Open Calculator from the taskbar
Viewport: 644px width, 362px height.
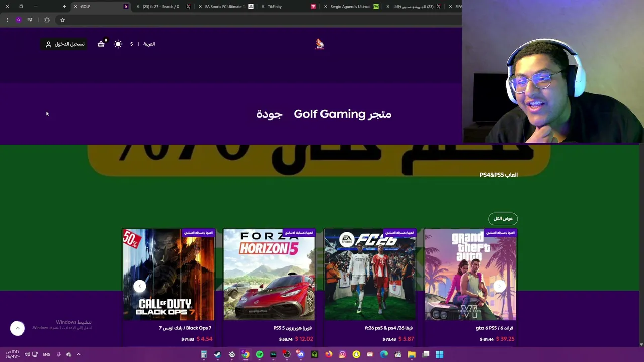click(204, 354)
